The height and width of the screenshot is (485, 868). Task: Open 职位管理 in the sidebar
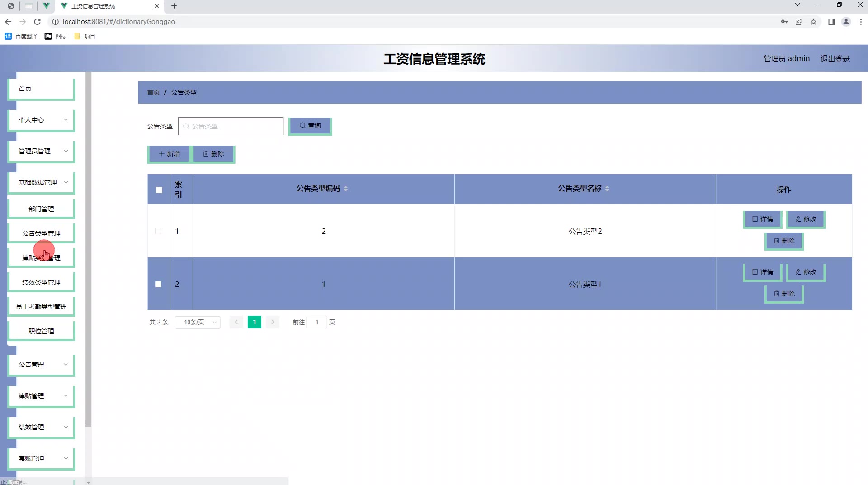click(42, 331)
